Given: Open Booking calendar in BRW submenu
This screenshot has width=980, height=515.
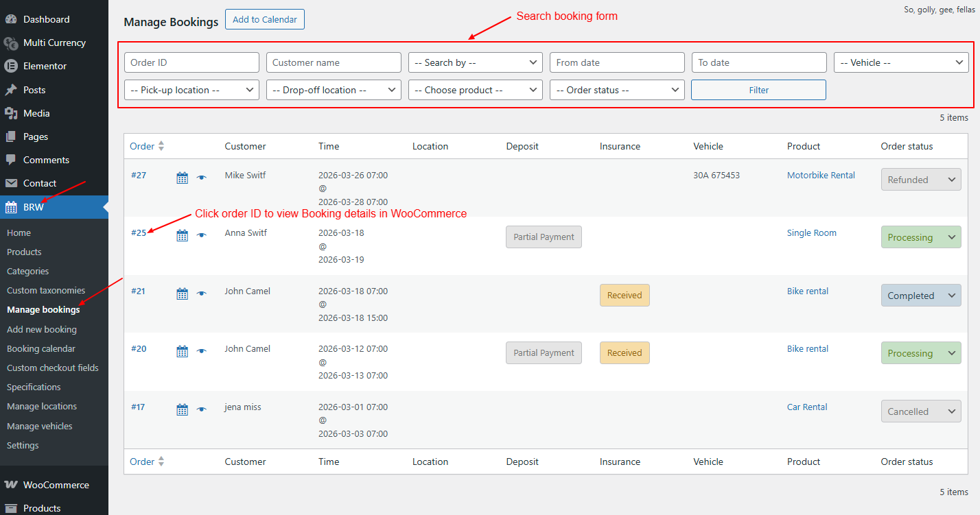Looking at the screenshot, I should click(41, 348).
